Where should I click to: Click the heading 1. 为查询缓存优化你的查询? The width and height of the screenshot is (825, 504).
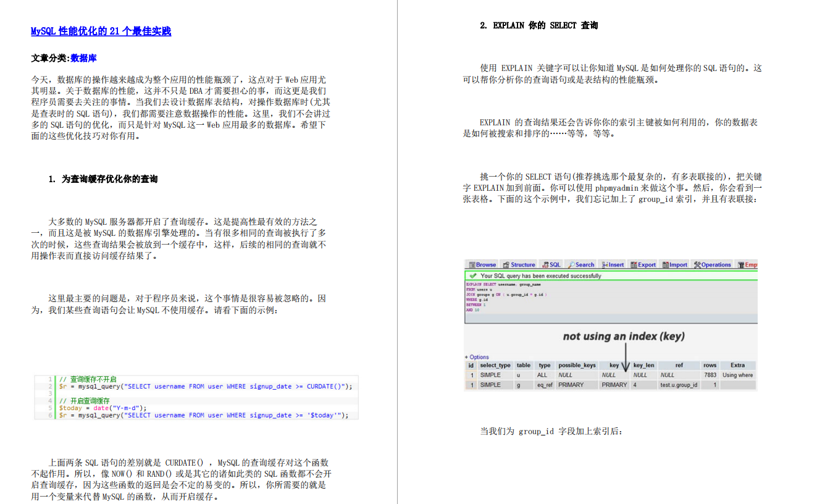click(x=103, y=179)
